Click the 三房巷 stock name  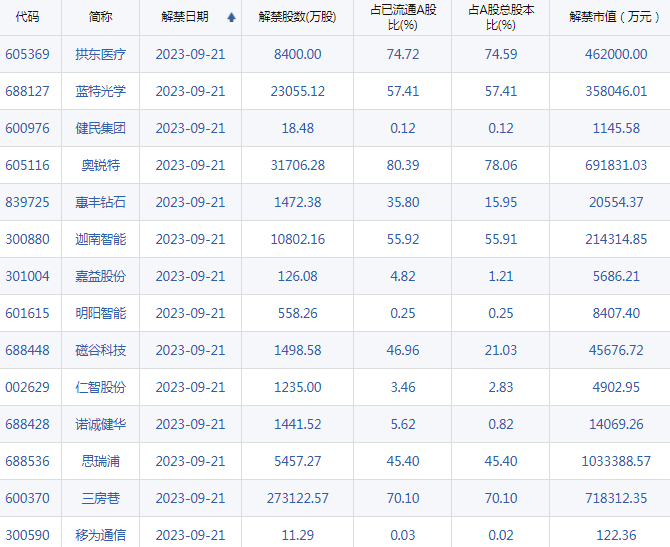click(100, 498)
